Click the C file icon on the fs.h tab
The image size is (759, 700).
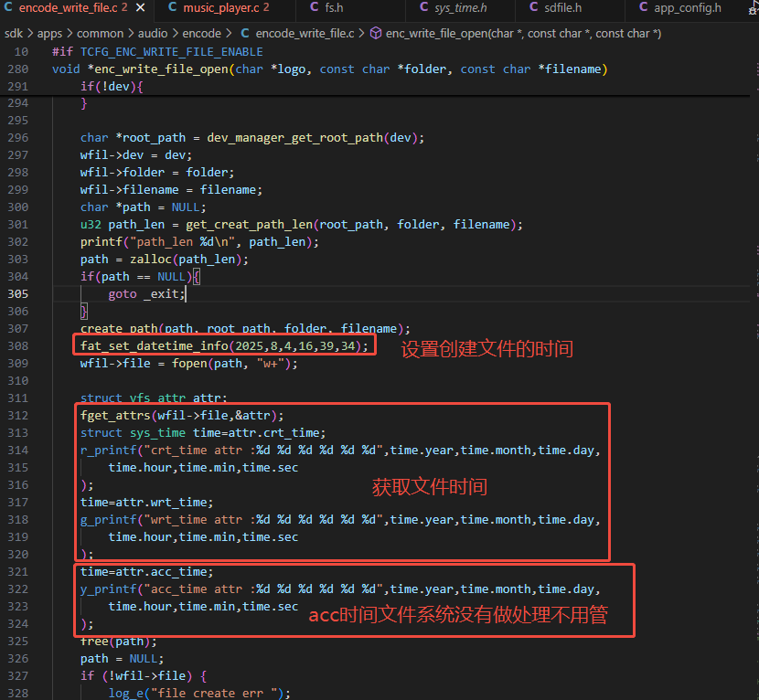click(315, 7)
